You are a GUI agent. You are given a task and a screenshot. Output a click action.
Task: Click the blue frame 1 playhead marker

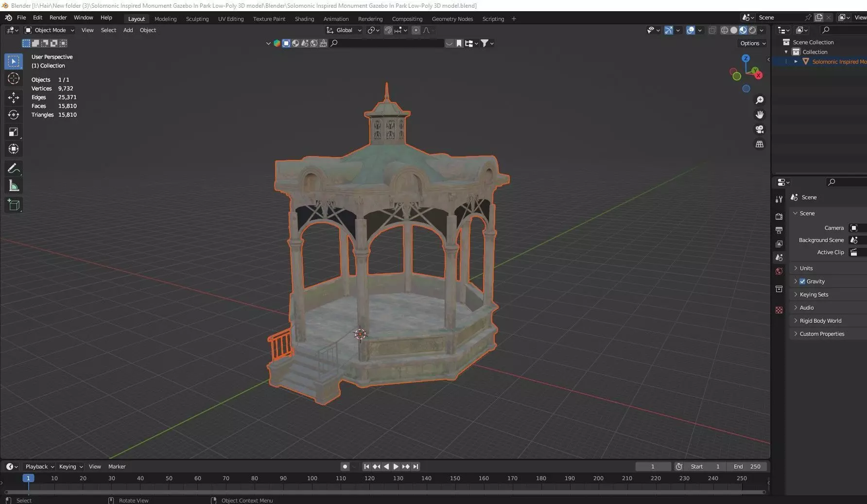28,478
